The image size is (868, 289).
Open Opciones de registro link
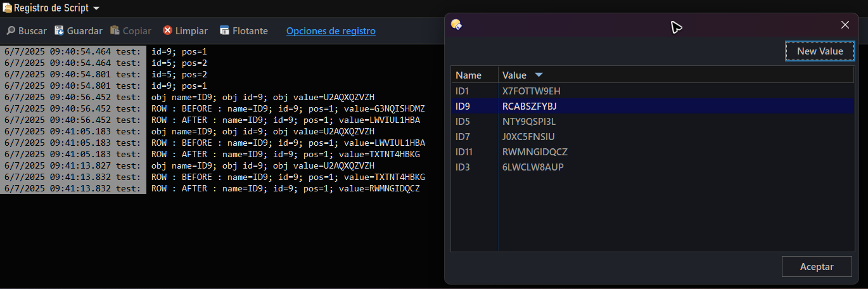coord(331,30)
